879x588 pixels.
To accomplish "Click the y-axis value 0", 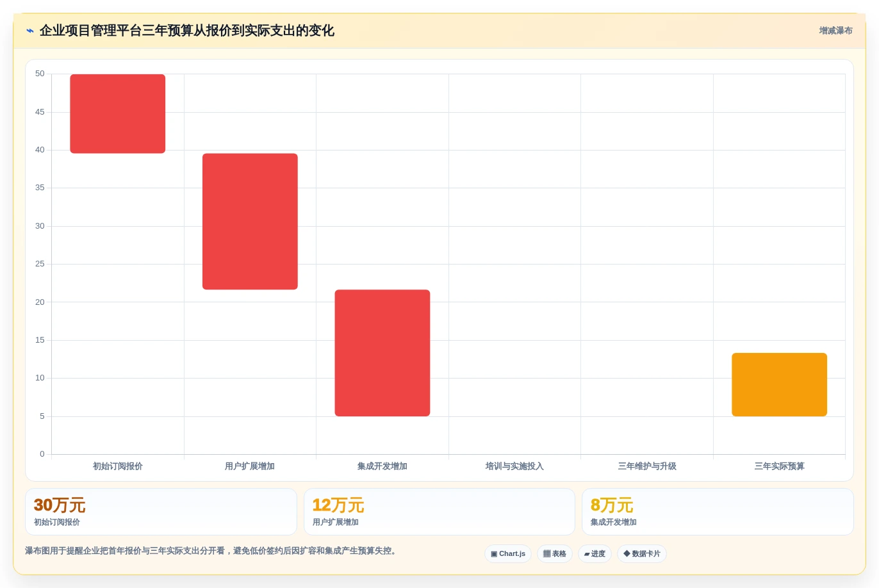I will (42, 454).
